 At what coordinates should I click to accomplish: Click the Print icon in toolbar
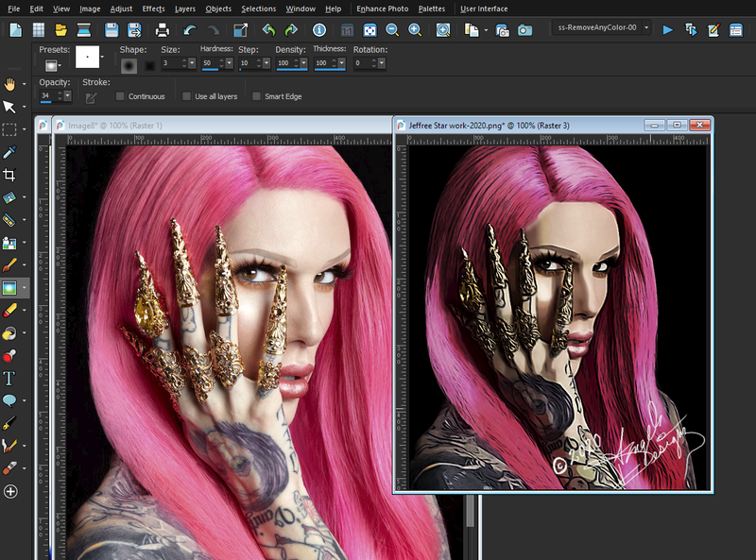tap(162, 30)
